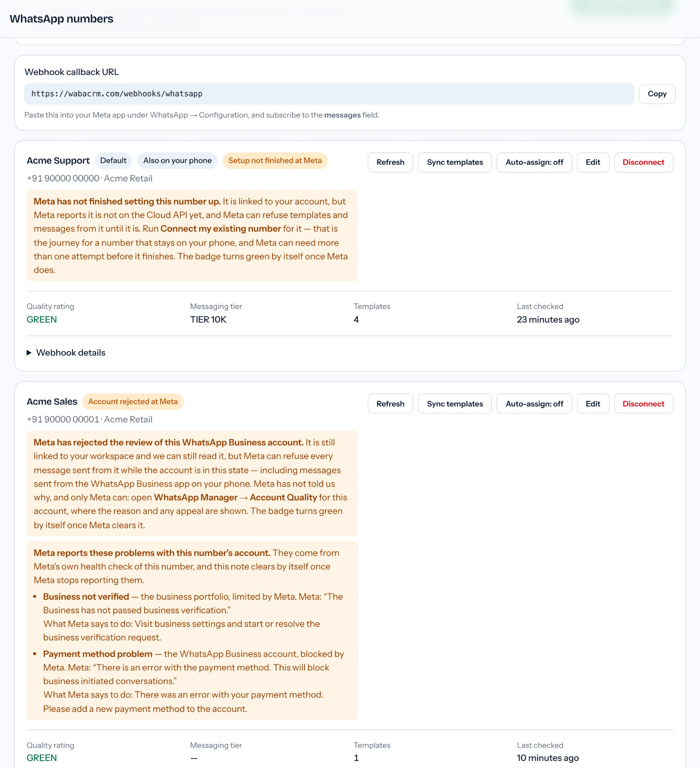Copy the webhook callback URL
This screenshot has height=768, width=700.
pyautogui.click(x=657, y=94)
